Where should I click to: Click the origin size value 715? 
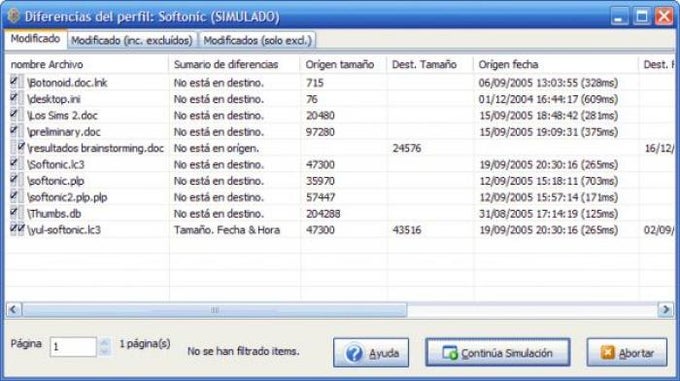[315, 83]
